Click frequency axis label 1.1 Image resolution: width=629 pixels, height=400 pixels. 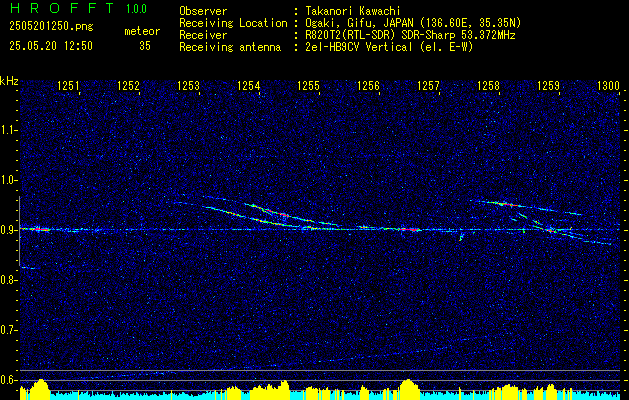[7, 130]
